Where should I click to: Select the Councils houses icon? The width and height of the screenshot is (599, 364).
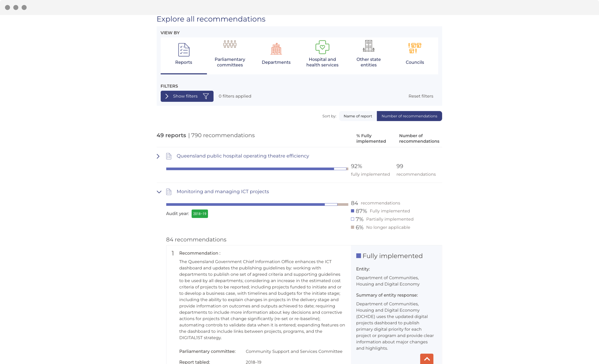tap(414, 48)
